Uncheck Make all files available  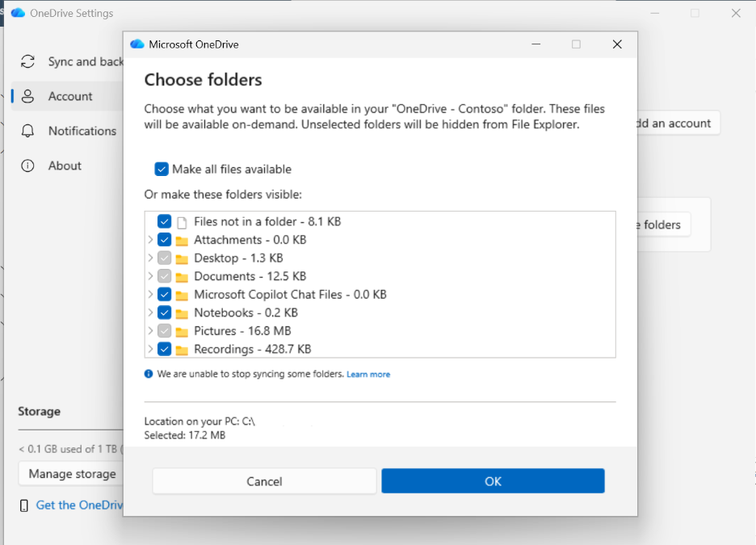coord(162,169)
